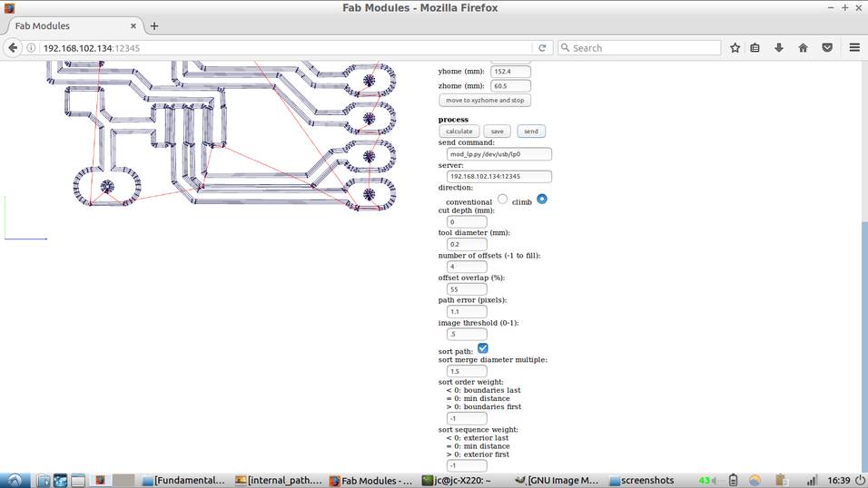Click the clock showing 16:39

point(839,480)
